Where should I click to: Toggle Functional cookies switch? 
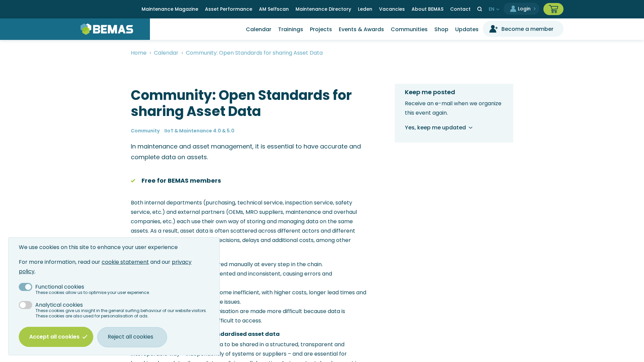click(25, 287)
